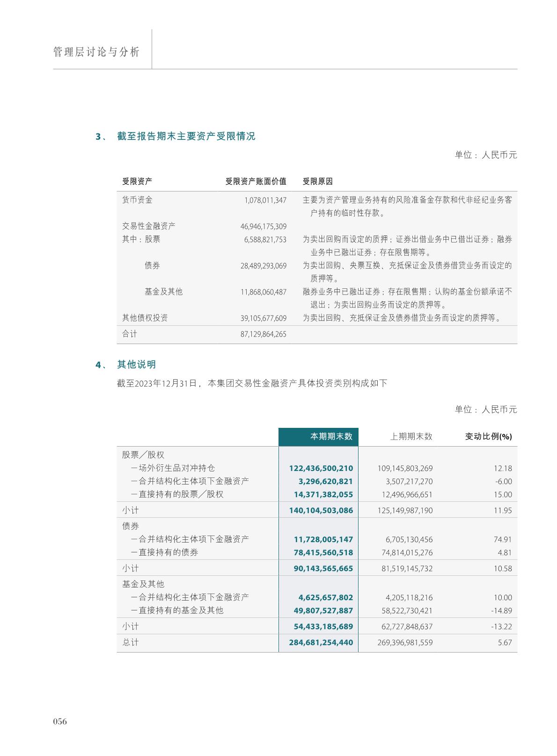Click the 上期期末数 column header

411,436
